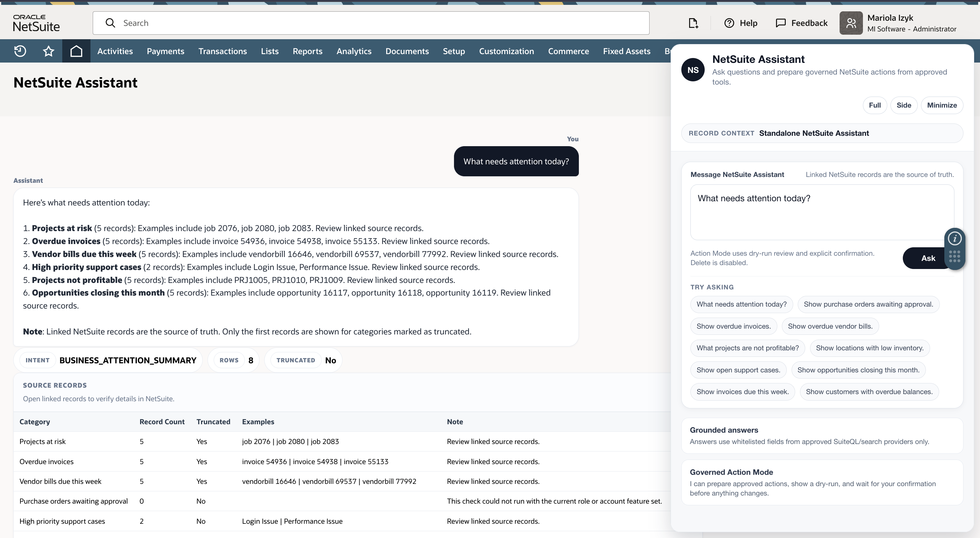This screenshot has width=980, height=538.
Task: Click the TRUNCATED No badge
Action: click(x=303, y=360)
